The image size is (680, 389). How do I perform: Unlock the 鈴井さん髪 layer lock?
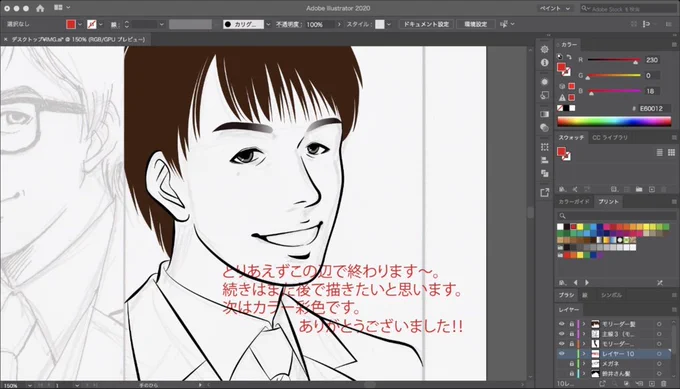point(572,373)
